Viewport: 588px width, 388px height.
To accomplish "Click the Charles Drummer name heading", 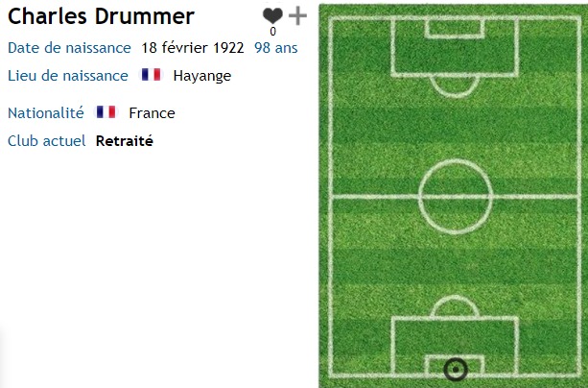I will pyautogui.click(x=101, y=16).
